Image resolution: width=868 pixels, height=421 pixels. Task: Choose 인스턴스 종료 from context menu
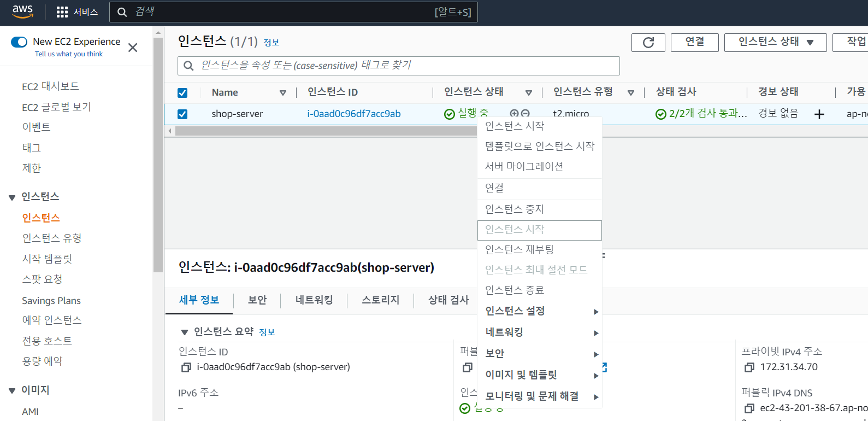pos(540,290)
